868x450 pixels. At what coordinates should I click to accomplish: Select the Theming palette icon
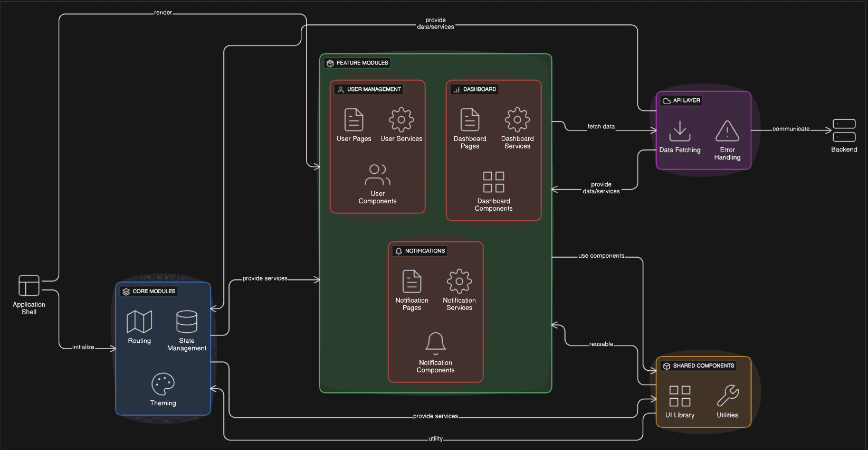click(163, 384)
